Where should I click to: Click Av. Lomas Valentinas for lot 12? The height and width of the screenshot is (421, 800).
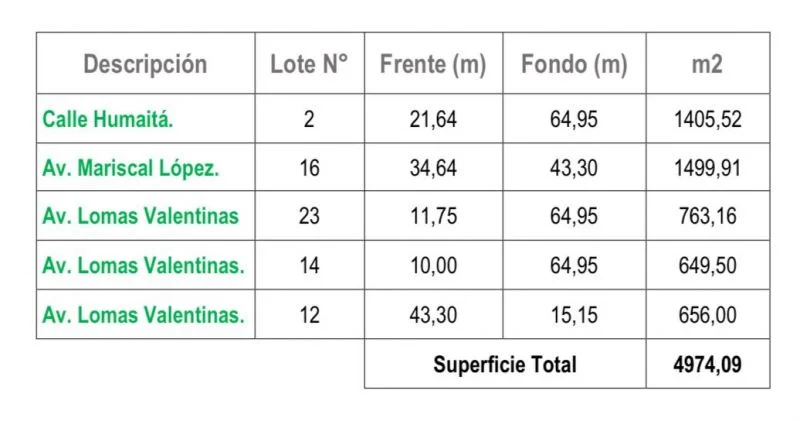pyautogui.click(x=143, y=315)
